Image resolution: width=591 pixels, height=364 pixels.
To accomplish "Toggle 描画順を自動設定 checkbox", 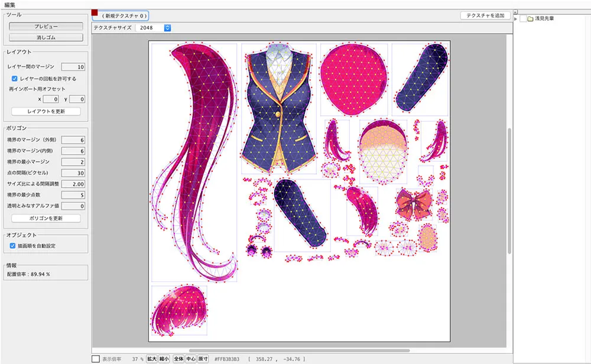I will (13, 246).
